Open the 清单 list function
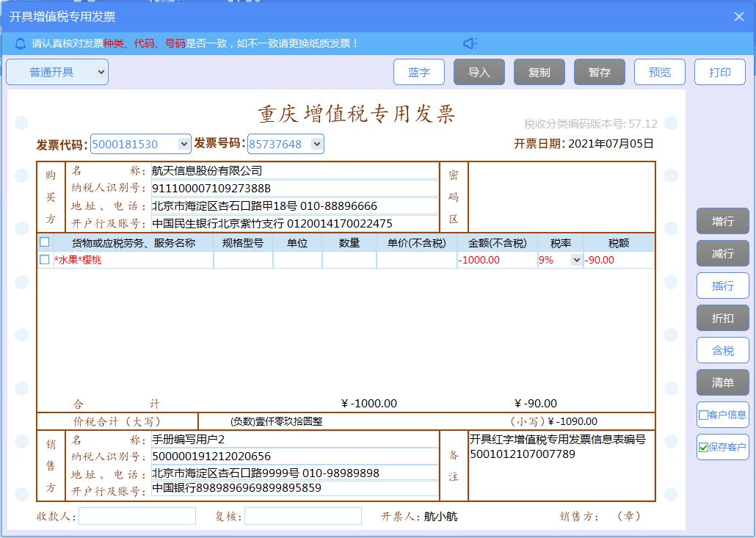The width and height of the screenshot is (756, 538). [722, 382]
